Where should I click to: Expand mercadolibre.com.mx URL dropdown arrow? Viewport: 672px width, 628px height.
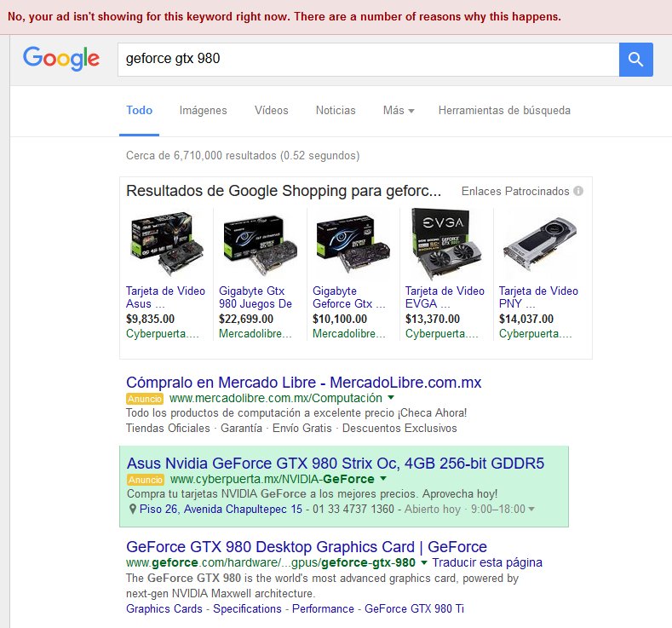tap(391, 398)
